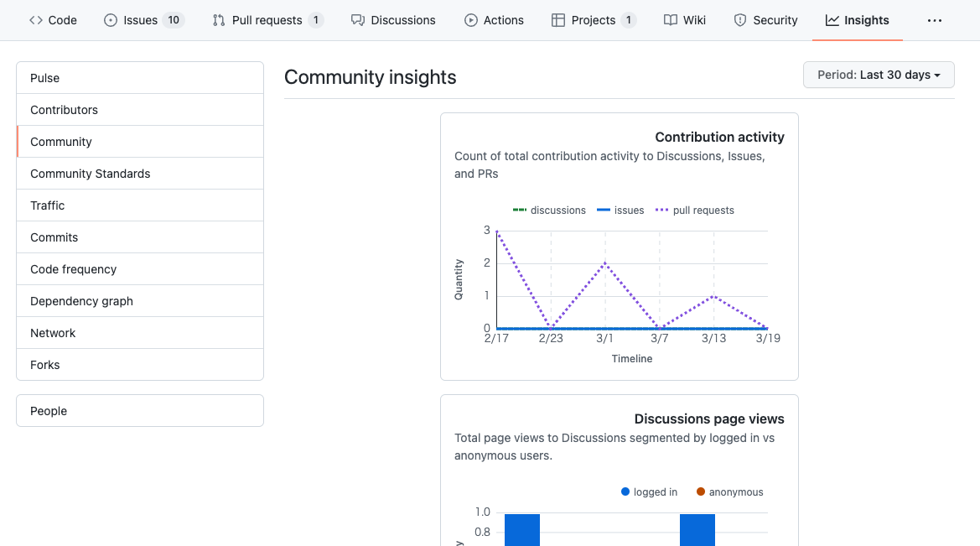
Task: Open Community Standards page
Action: [140, 174]
